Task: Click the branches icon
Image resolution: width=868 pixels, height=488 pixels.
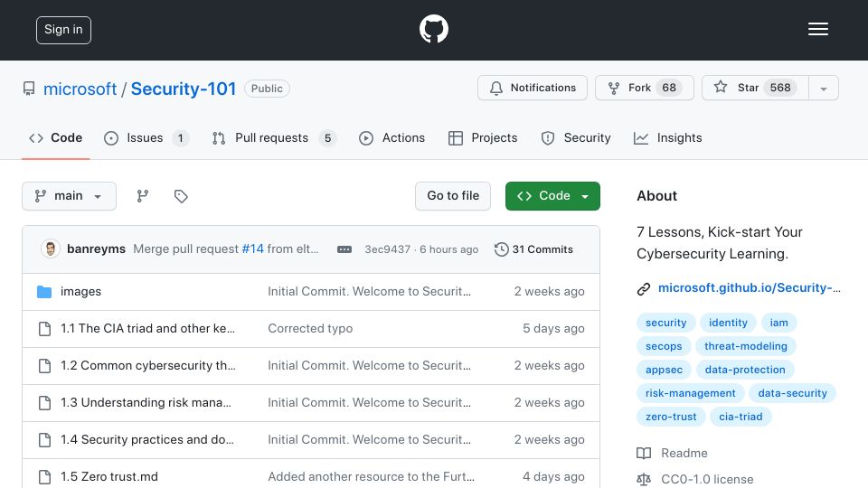Action: coord(142,196)
